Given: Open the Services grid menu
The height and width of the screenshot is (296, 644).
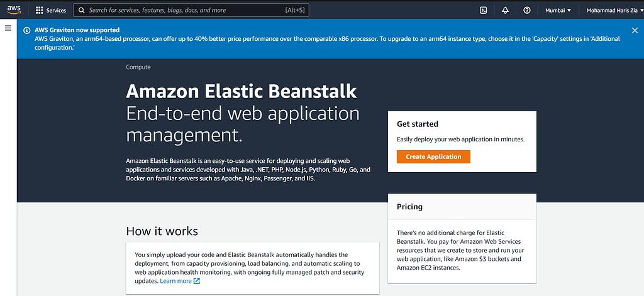Looking at the screenshot, I should 40,10.
